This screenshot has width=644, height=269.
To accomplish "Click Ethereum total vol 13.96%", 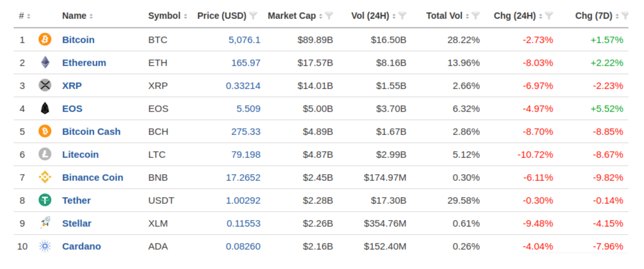I will pos(464,63).
